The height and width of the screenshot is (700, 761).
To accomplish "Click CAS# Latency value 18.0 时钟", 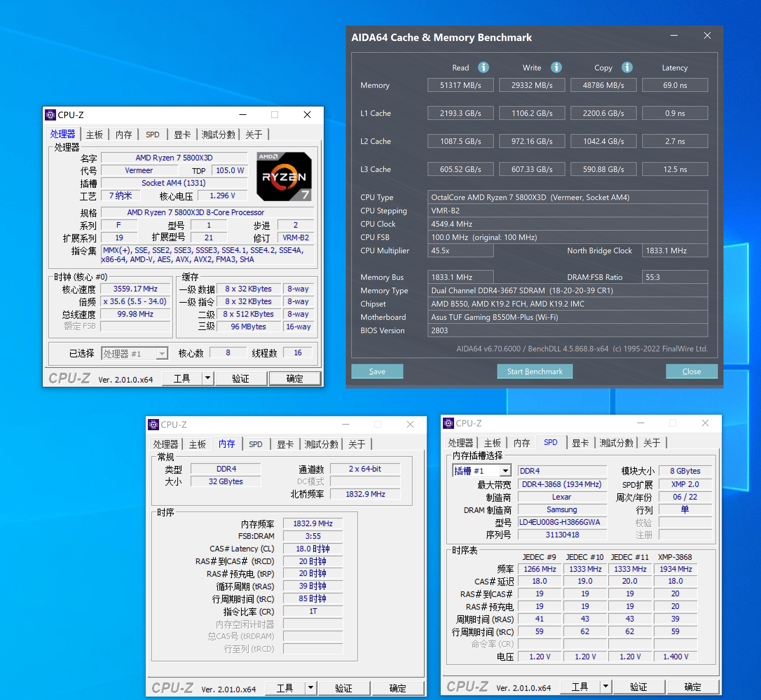I will coord(313,549).
